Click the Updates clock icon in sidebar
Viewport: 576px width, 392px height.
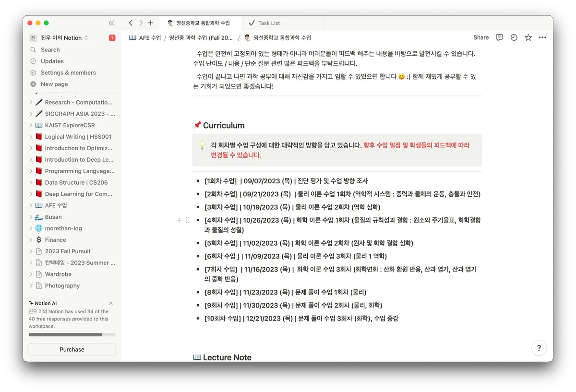click(33, 61)
